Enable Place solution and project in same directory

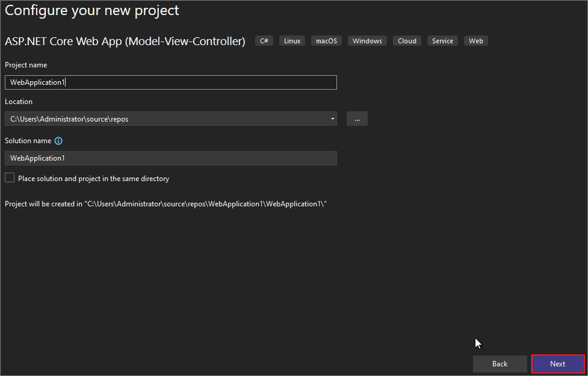[10, 177]
